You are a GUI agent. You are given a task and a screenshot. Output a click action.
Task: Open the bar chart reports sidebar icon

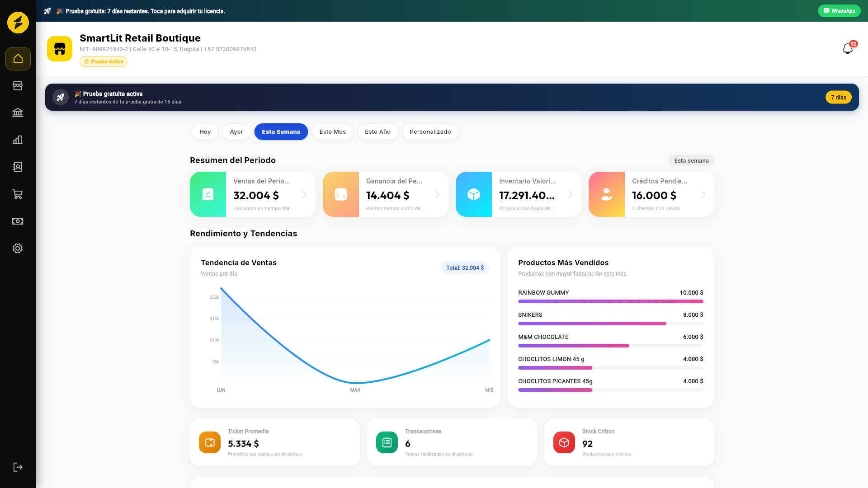pos(18,140)
